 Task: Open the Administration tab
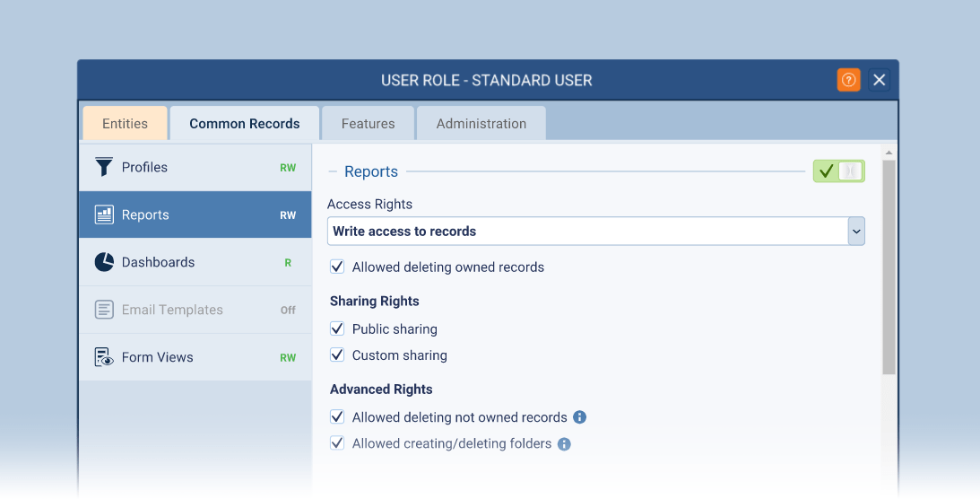(x=481, y=124)
